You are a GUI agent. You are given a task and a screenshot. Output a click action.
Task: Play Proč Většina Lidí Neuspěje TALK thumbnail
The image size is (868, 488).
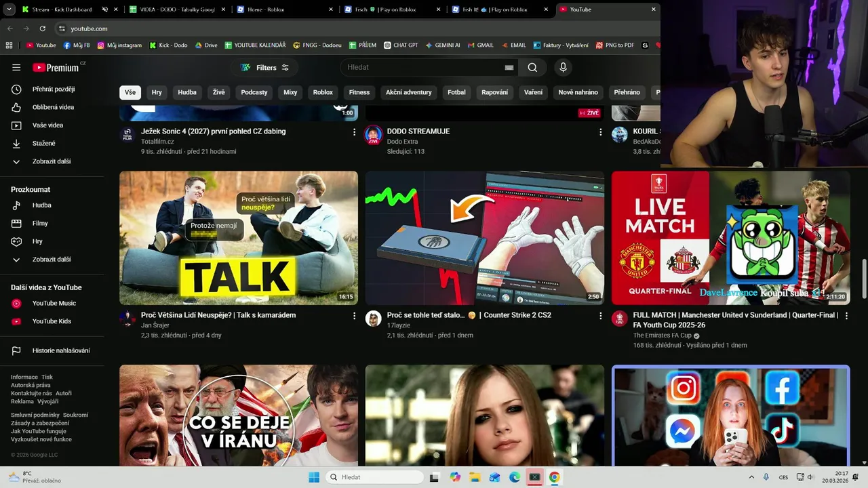(239, 238)
